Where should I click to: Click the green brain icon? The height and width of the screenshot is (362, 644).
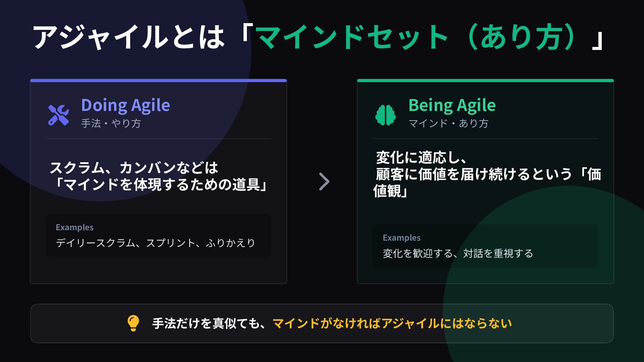[385, 115]
